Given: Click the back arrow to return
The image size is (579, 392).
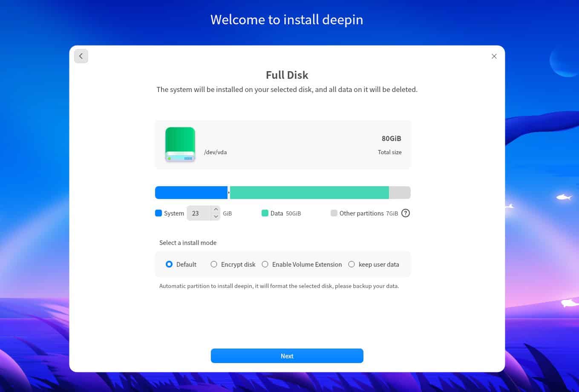Looking at the screenshot, I should [81, 56].
